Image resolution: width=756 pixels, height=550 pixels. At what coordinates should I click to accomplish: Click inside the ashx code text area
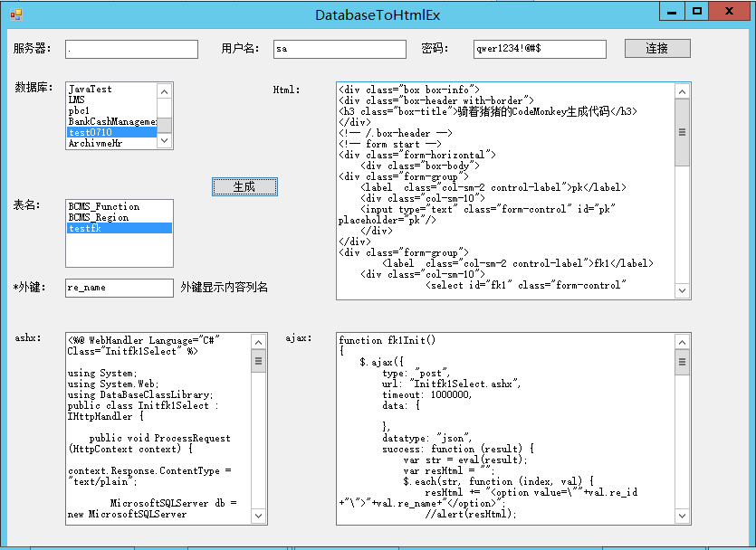click(x=158, y=429)
